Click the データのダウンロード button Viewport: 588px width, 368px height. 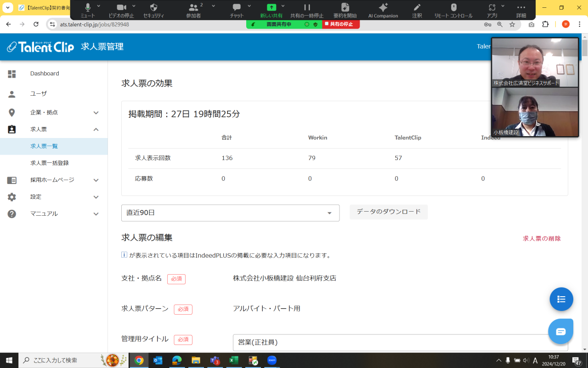(x=389, y=212)
